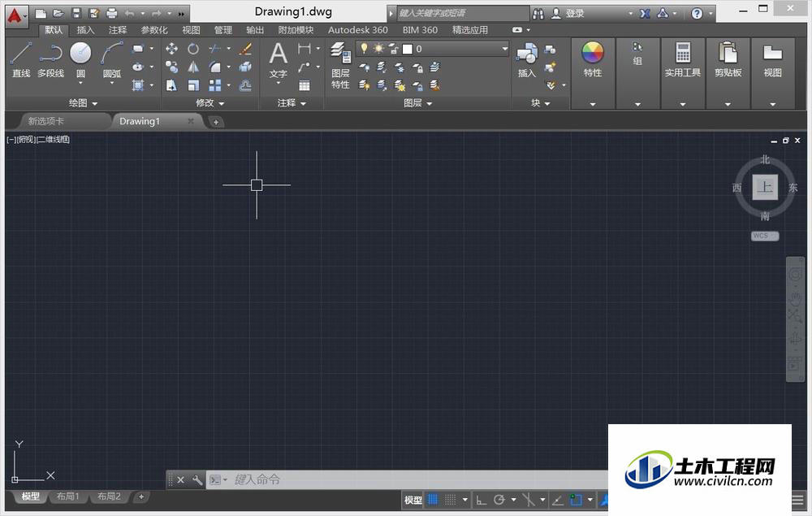The height and width of the screenshot is (516, 812).
Task: Expand the 块 (Block) panel
Action: (540, 103)
